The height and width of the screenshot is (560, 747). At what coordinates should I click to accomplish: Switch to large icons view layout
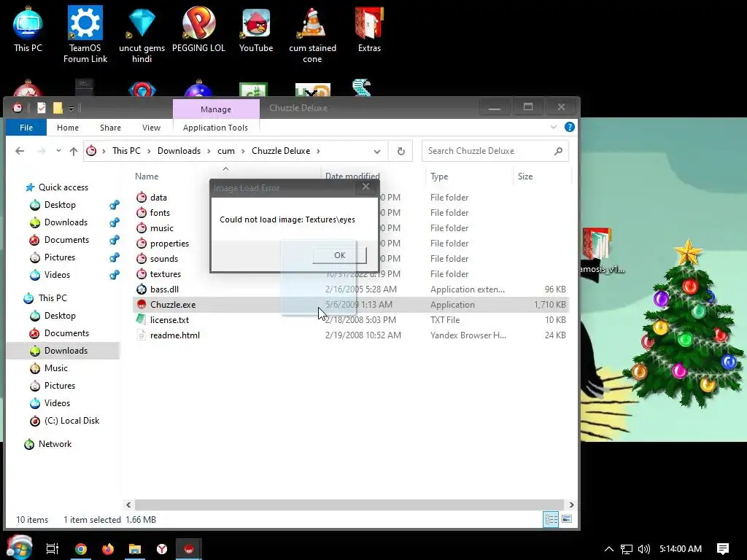coord(567,519)
